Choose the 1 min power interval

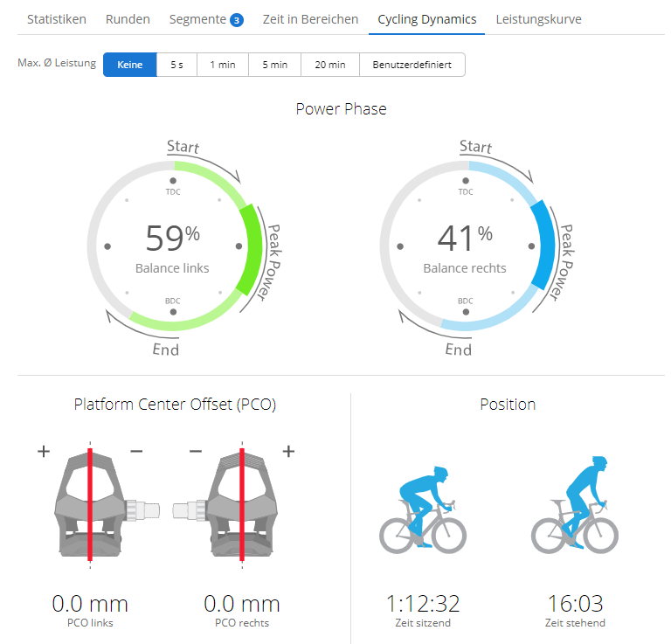(223, 65)
